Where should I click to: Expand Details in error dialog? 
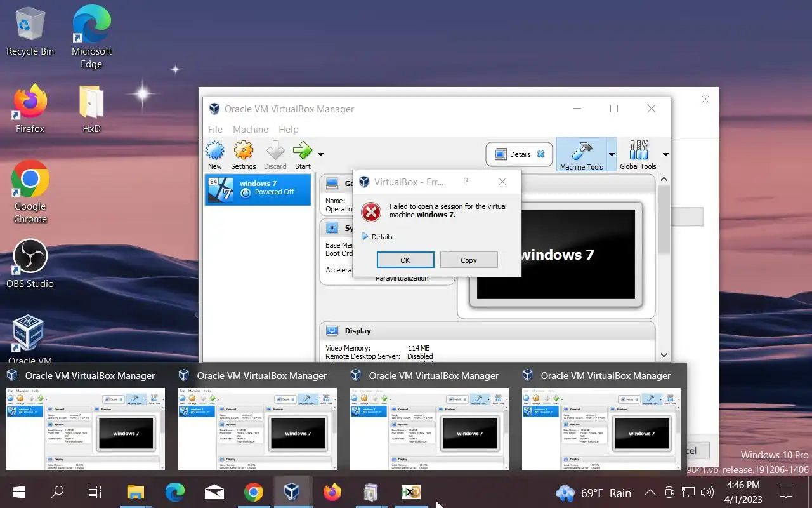tap(377, 237)
